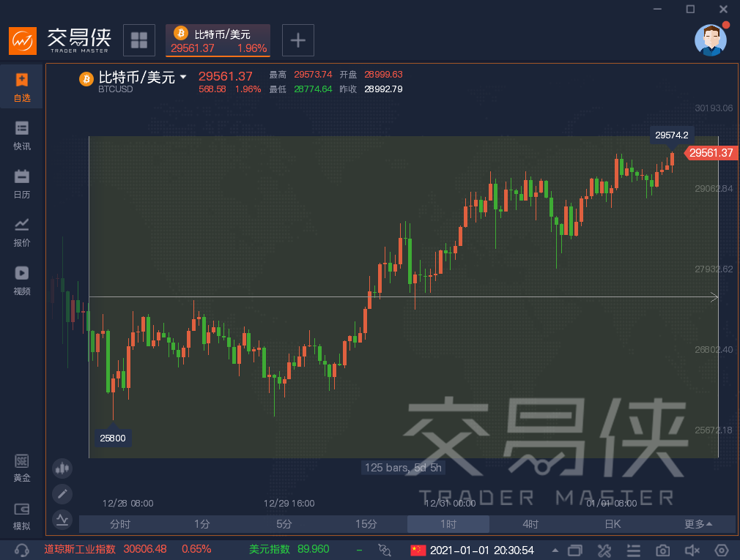Click the 2021-01-01 20:30:54 clock
The width and height of the screenshot is (740, 560).
(x=482, y=550)
